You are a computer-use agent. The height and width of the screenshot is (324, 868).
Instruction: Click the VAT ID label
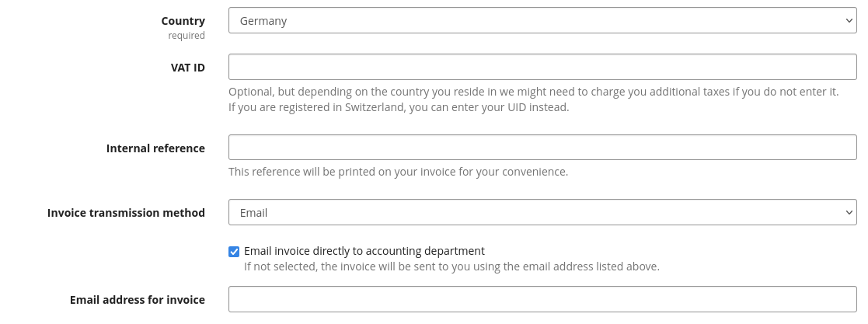click(x=187, y=68)
